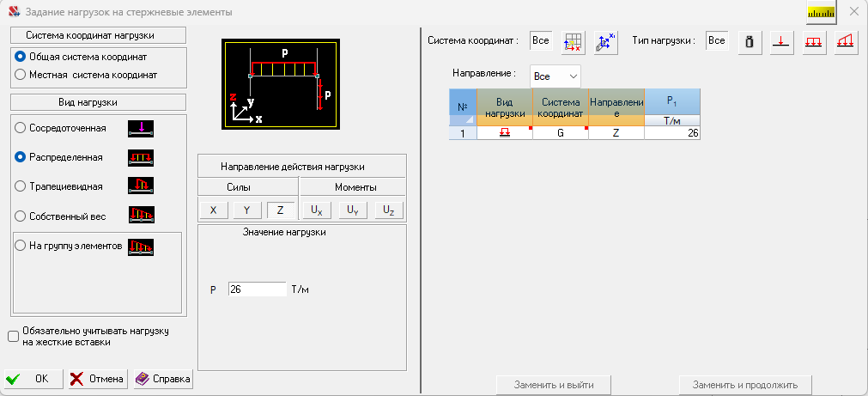Viewport: 868px width, 396px height.
Task: Click the concentrated load icon beside Сосредоточенная
Action: pyautogui.click(x=141, y=129)
